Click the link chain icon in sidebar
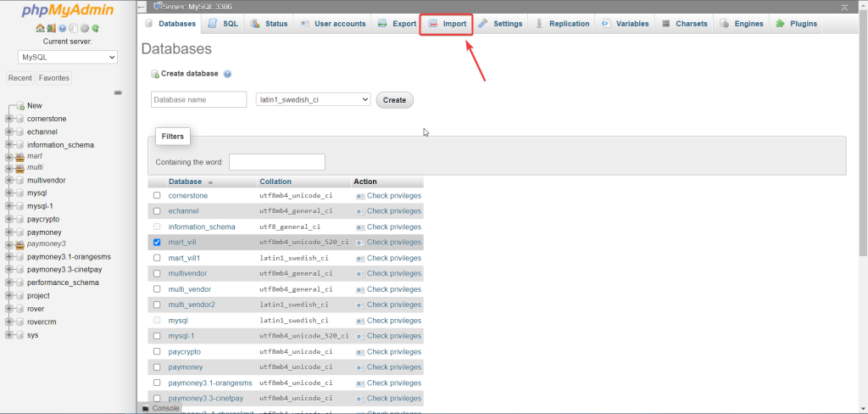Viewport: 868px width, 414px height. point(118,92)
